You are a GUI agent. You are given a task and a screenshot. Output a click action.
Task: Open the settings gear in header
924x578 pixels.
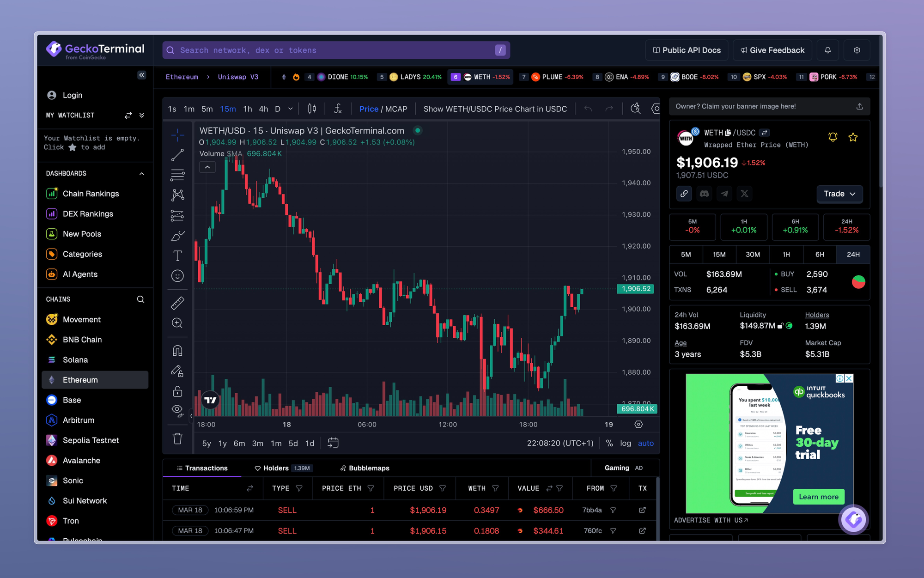pos(857,50)
